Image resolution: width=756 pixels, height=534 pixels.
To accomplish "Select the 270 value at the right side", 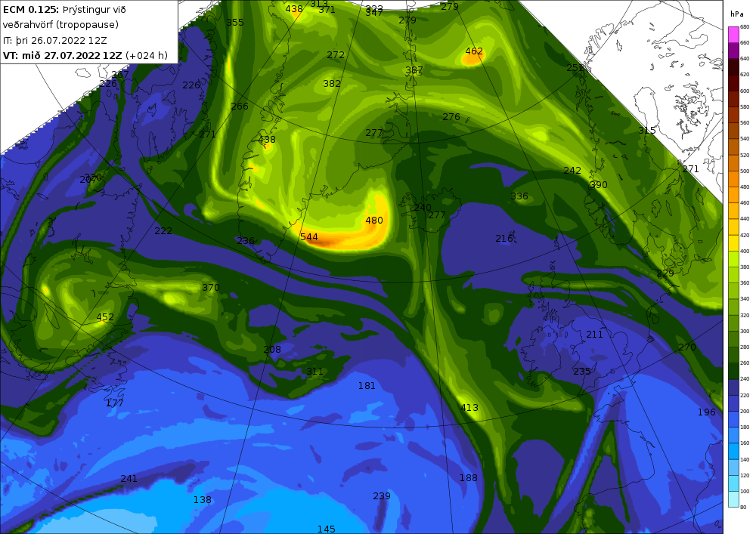I will [687, 347].
